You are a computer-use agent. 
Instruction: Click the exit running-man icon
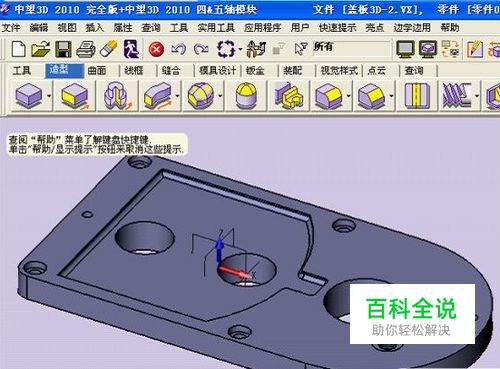point(131,49)
